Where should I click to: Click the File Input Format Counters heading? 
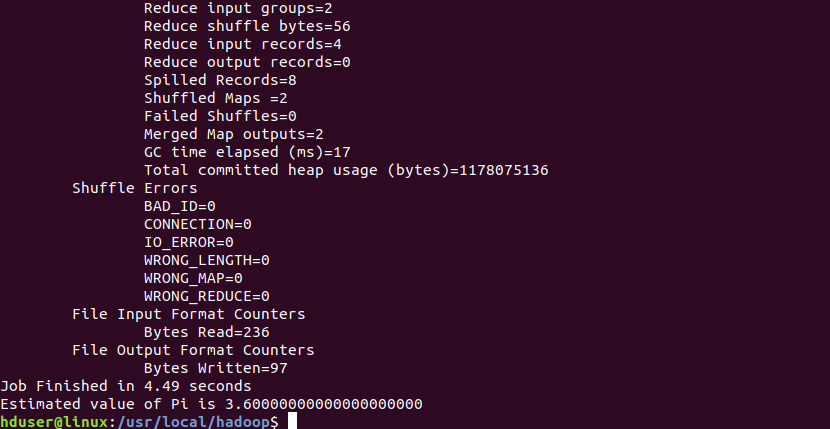(189, 314)
